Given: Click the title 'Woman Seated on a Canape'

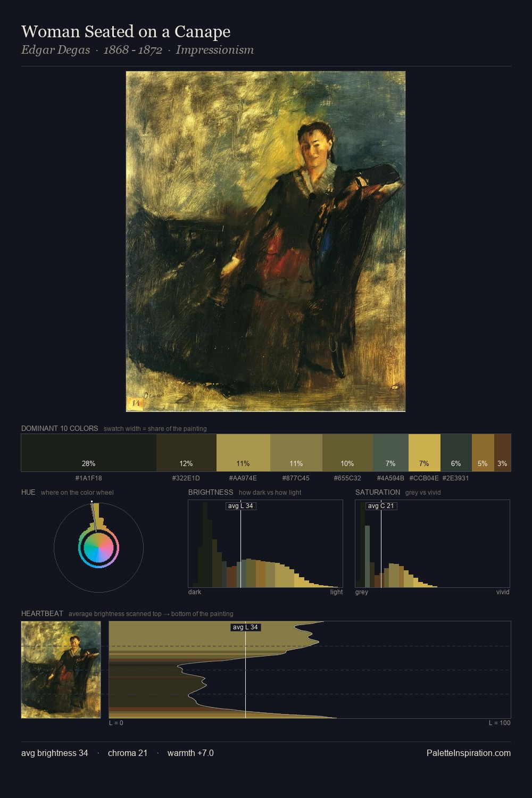Looking at the screenshot, I should pyautogui.click(x=126, y=32).
